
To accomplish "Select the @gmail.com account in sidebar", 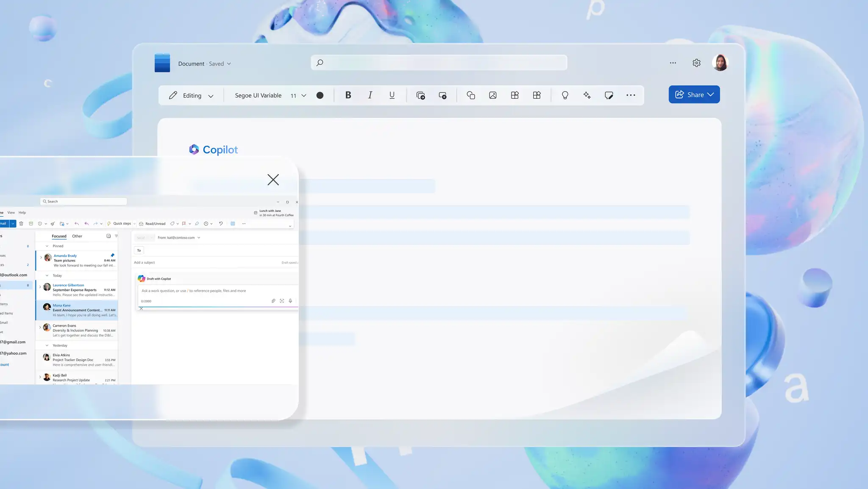I will (13, 342).
